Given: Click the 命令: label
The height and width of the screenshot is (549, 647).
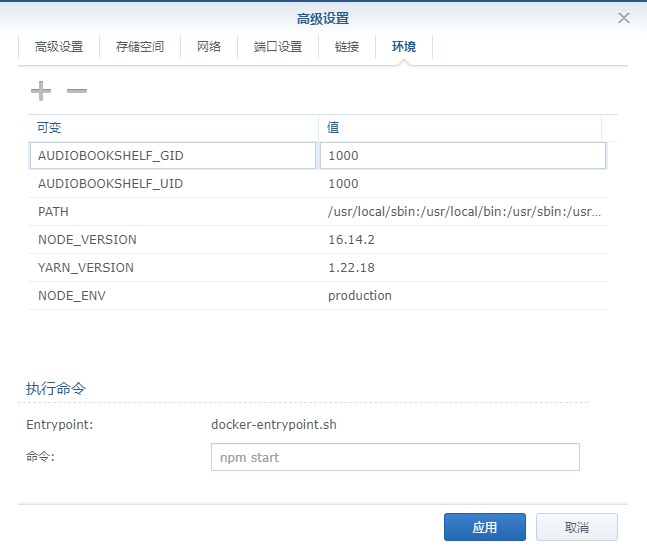Looking at the screenshot, I should [x=40, y=457].
